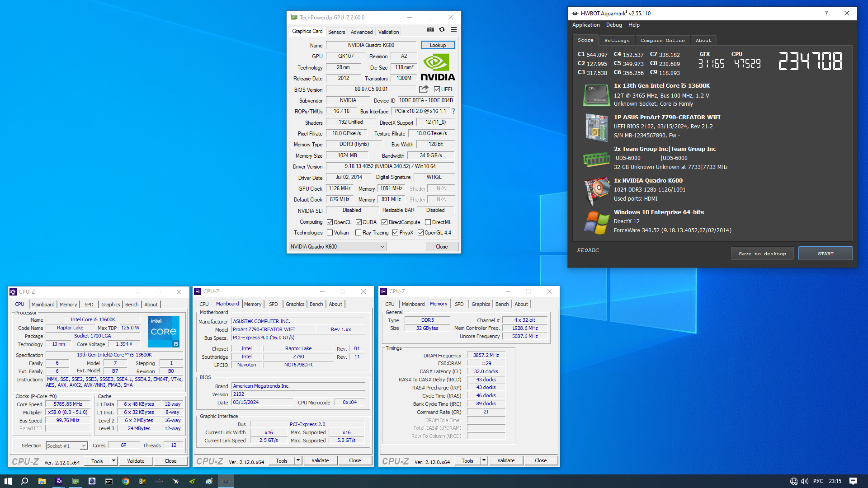The width and height of the screenshot is (868, 488).
Task: Click the BM taskbar icon
Action: pyautogui.click(x=142, y=481)
